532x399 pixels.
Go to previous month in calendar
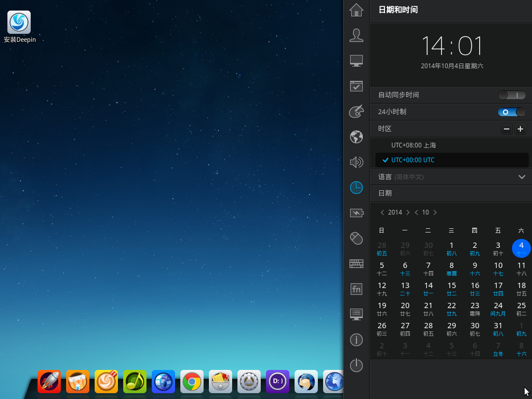tap(416, 212)
